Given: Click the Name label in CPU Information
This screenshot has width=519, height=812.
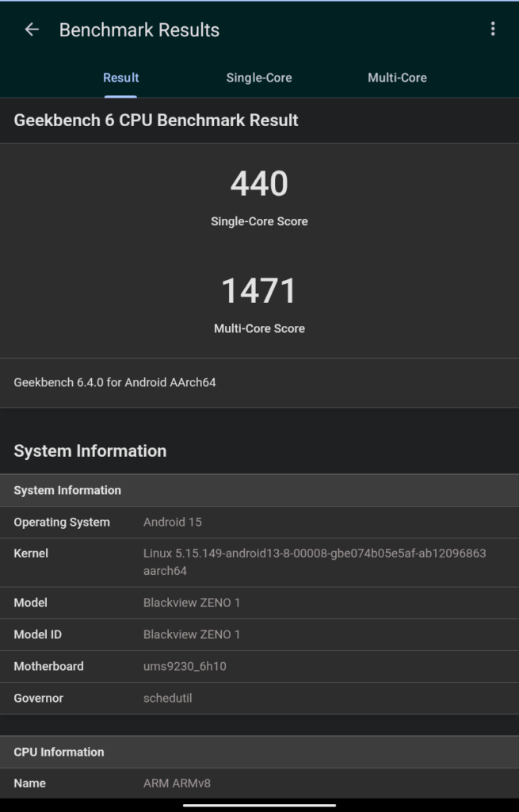Looking at the screenshot, I should (x=29, y=783).
